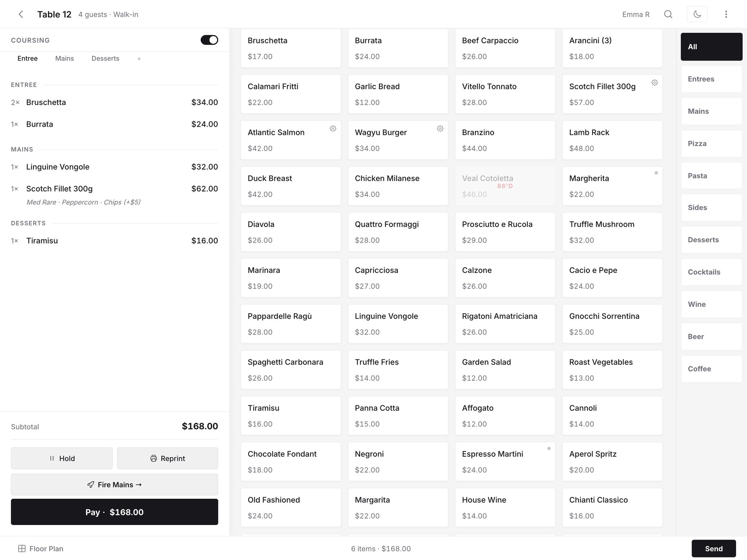747x560 pixels.
Task: Add Lamb Rack to the order
Action: tap(612, 140)
